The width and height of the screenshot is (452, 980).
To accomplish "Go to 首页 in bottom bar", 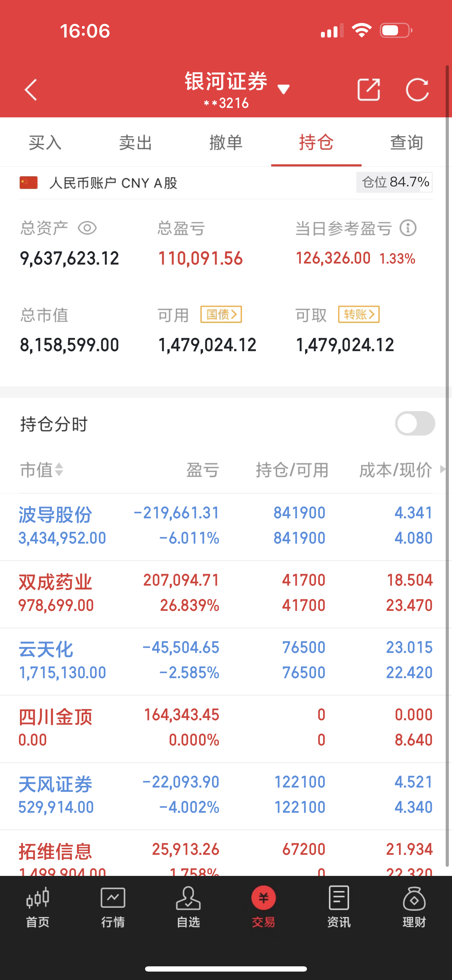I will tap(38, 908).
